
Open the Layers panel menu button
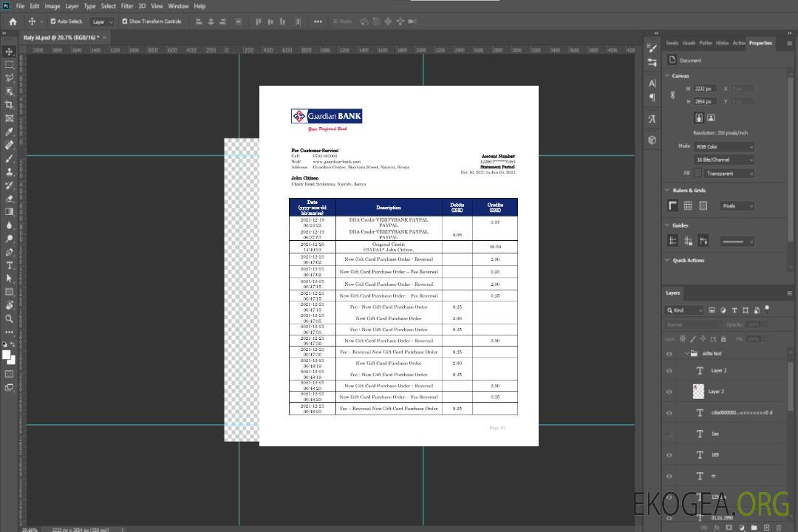(x=789, y=293)
